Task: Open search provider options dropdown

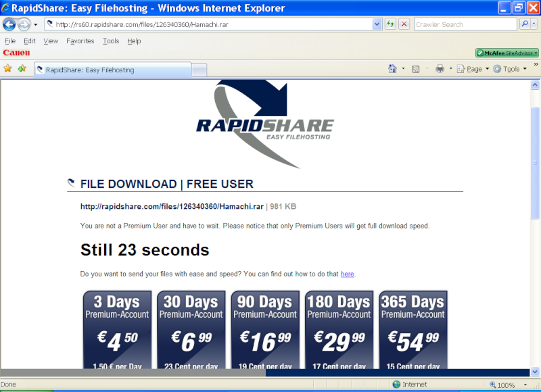Action: point(534,24)
